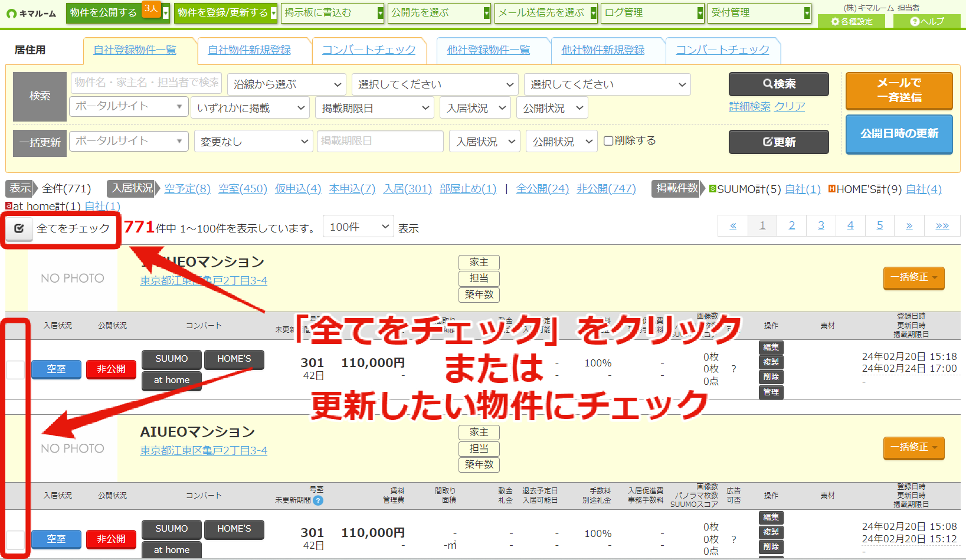Open 物件を公開する dropdown menu
This screenshot has height=560, width=966.
117,12
